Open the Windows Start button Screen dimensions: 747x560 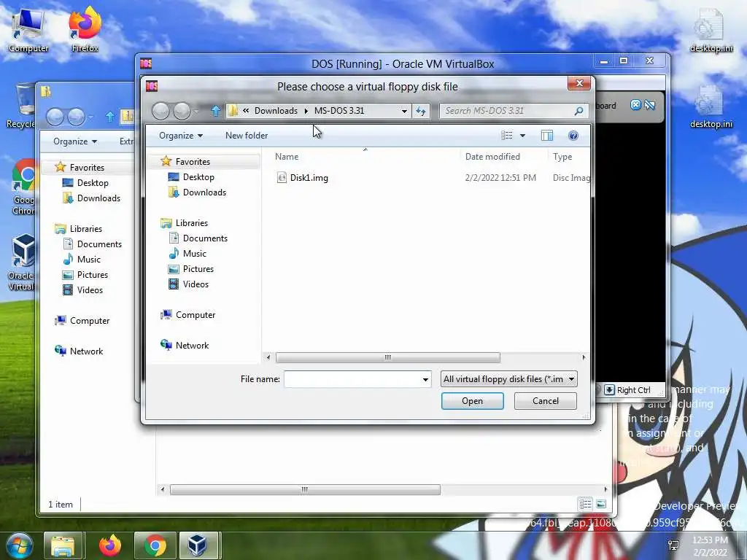point(18,545)
